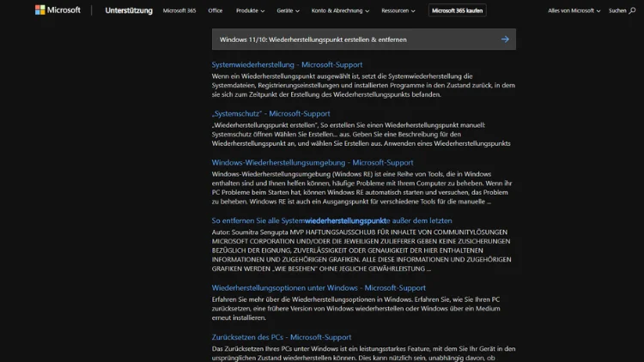Click text starting 'Wenn ein Wiederherstellungspunkt ausgewählt'
The width and height of the screenshot is (644, 362).
363,86
